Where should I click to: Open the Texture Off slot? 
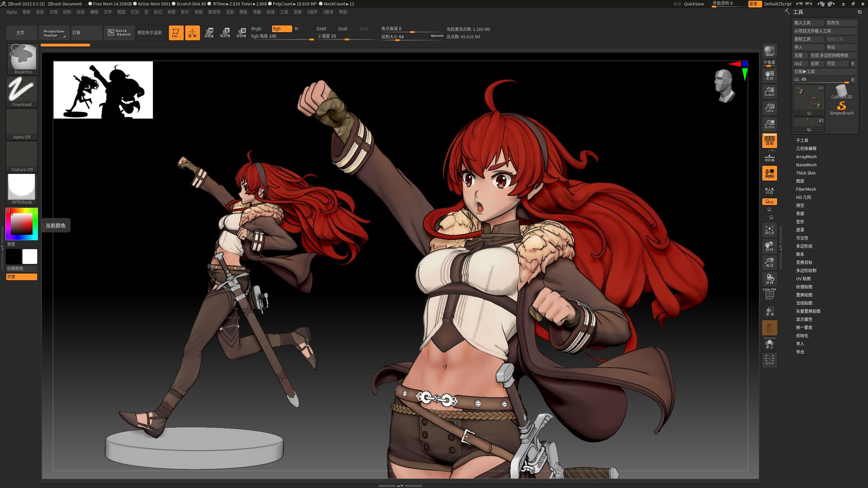coord(22,157)
